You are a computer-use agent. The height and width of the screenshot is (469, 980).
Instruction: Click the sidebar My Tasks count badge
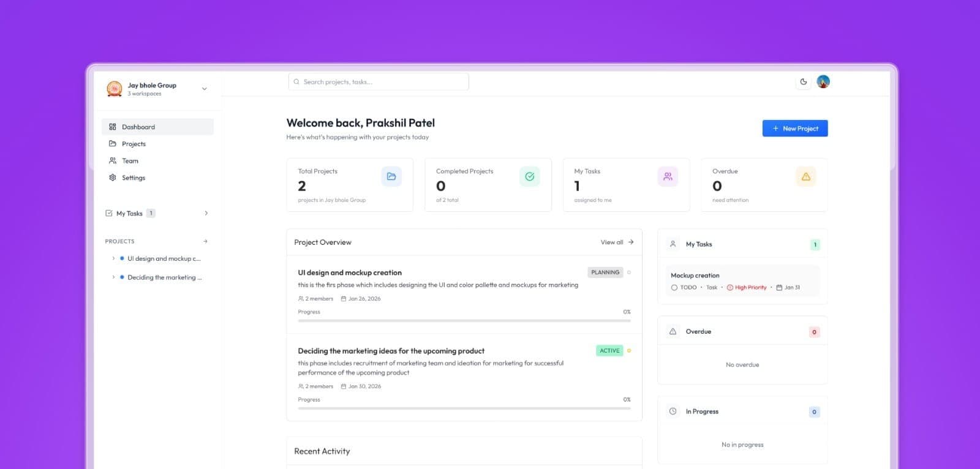[151, 213]
